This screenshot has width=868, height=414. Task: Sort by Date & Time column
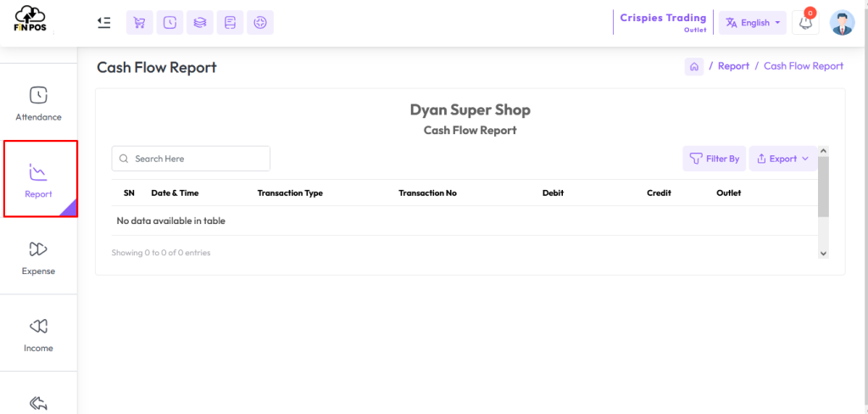(x=175, y=193)
